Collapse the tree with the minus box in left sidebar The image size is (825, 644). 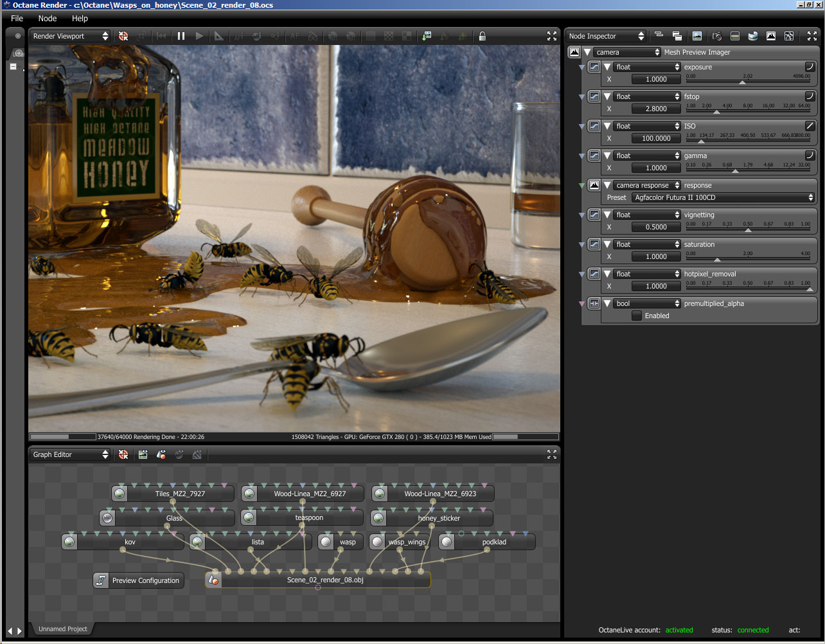click(x=13, y=66)
